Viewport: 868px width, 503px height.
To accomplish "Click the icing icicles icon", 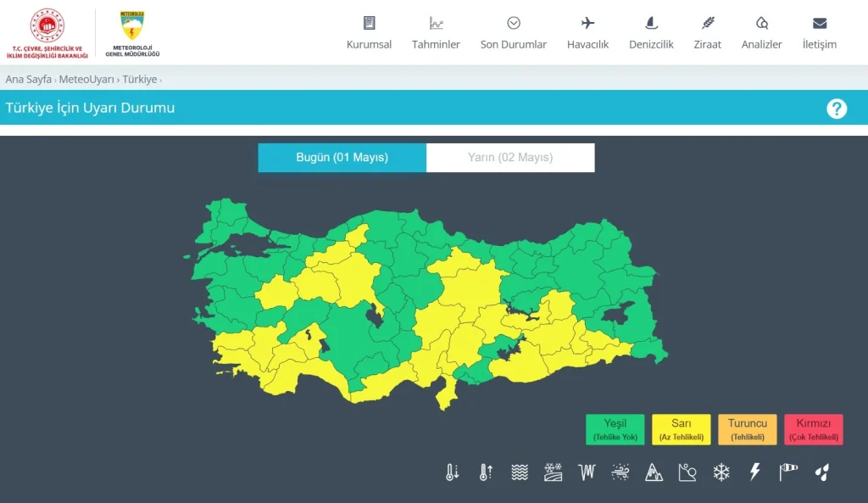I will pyautogui.click(x=587, y=472).
